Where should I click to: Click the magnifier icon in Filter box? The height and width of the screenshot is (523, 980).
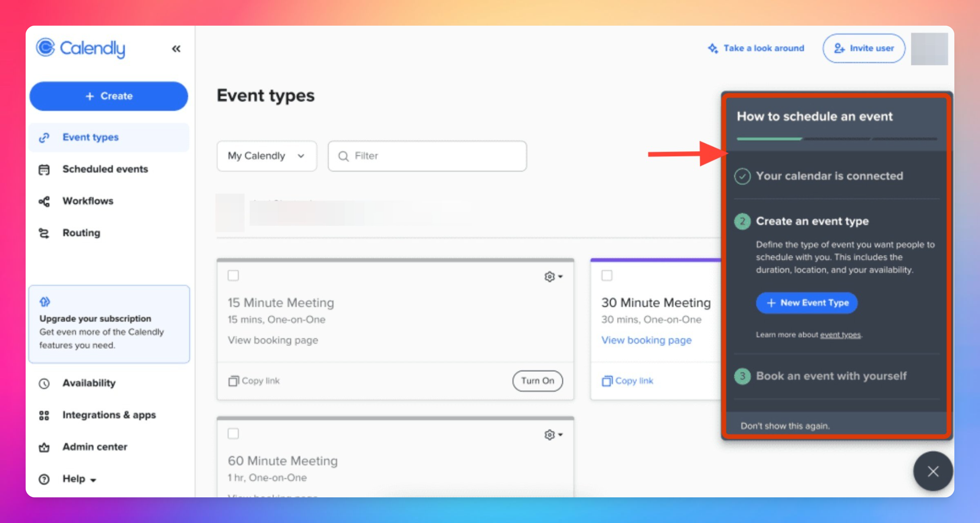coord(343,156)
